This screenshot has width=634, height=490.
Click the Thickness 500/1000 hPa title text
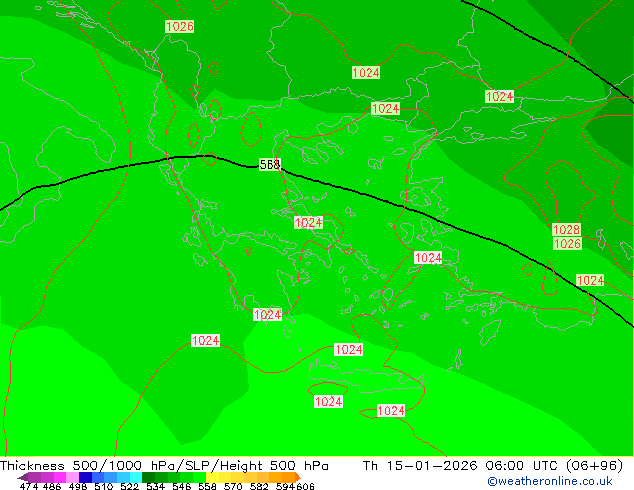pyautogui.click(x=89, y=466)
